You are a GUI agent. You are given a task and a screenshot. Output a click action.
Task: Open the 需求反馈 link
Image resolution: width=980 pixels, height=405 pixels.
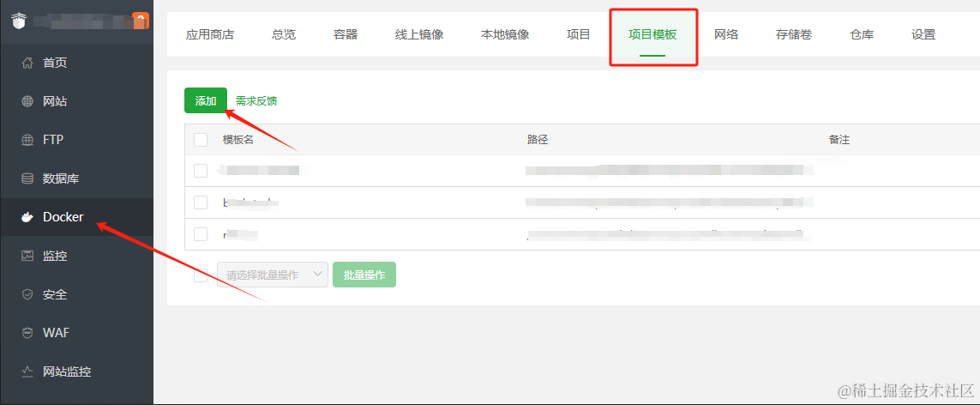(256, 100)
